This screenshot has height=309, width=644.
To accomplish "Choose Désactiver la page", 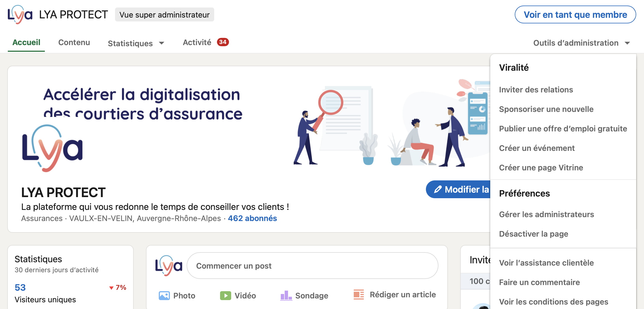I will tap(533, 234).
